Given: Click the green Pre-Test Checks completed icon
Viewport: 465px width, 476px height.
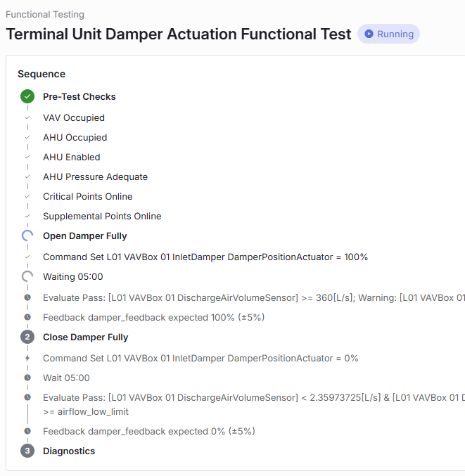Looking at the screenshot, I should coord(27,96).
